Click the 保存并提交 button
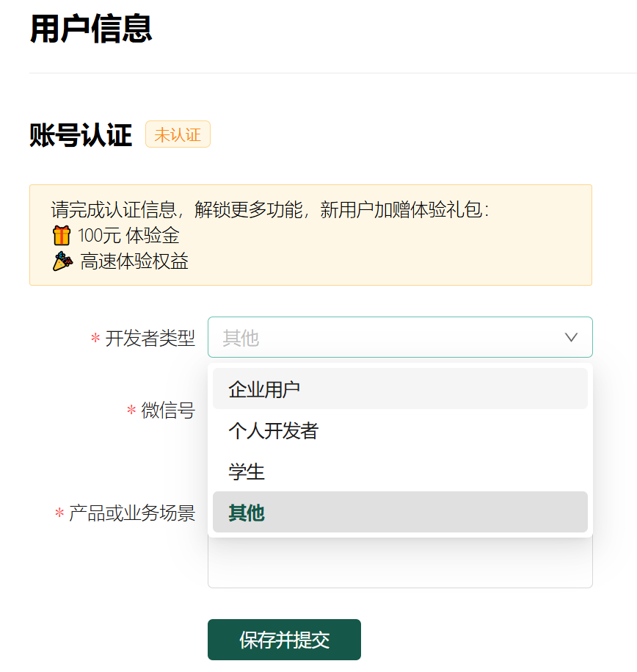 click(x=285, y=640)
